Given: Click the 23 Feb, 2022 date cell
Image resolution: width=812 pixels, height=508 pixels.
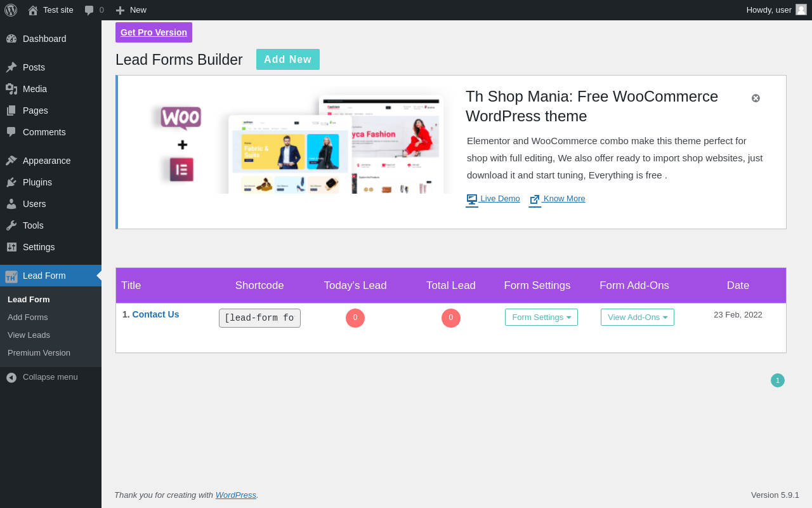Looking at the screenshot, I should 738,315.
